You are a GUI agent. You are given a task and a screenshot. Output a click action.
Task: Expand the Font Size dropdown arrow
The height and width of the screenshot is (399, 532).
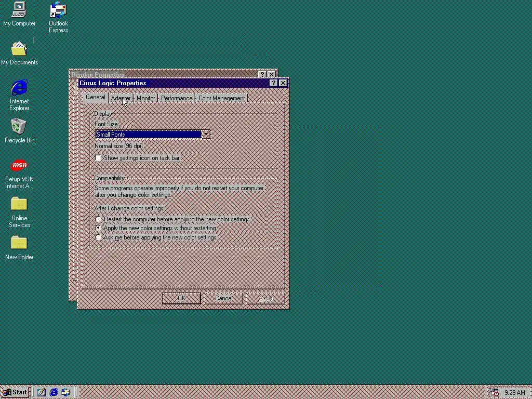[x=206, y=135]
